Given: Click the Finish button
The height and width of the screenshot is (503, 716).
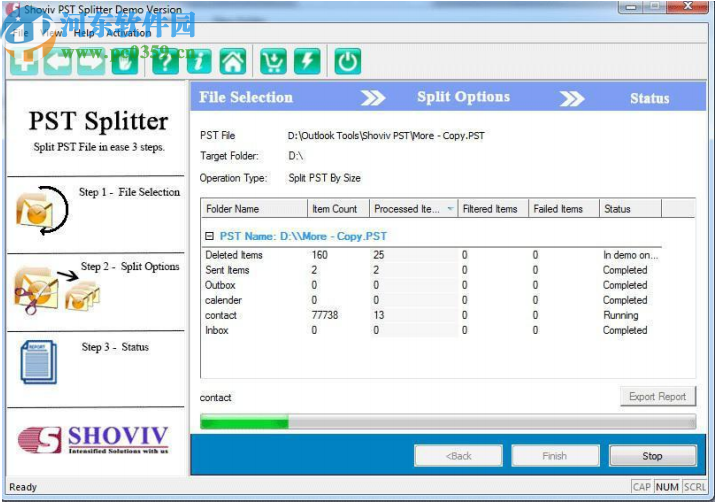Looking at the screenshot, I should 555,456.
